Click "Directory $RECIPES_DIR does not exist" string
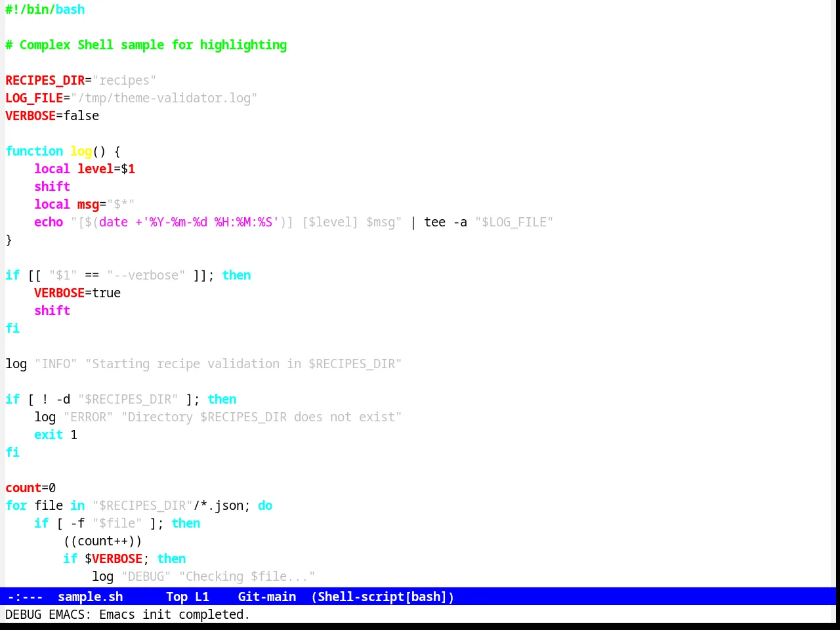The height and width of the screenshot is (630, 840). tap(261, 417)
